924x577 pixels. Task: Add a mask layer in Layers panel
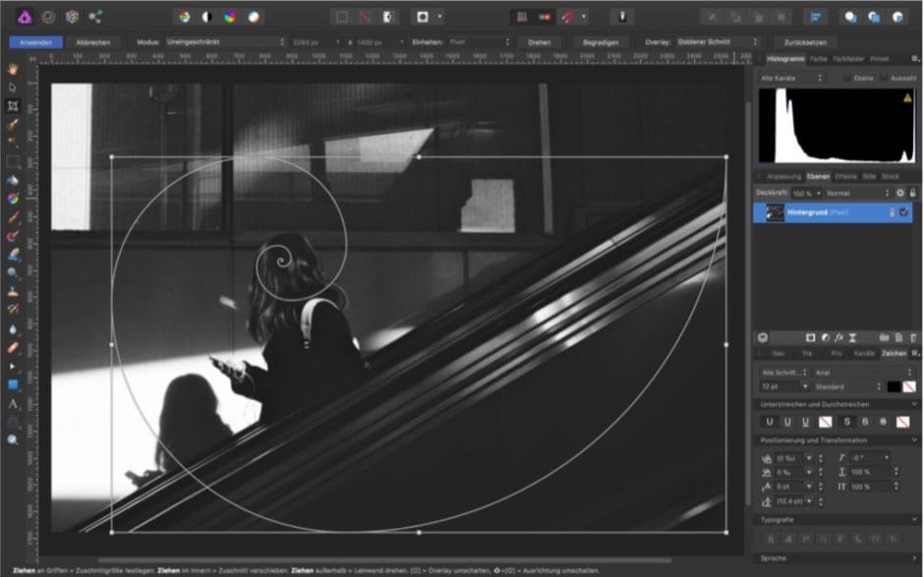click(809, 337)
